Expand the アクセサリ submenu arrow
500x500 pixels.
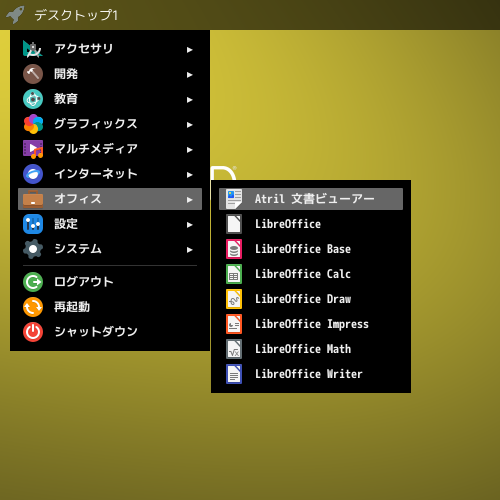pyautogui.click(x=190, y=50)
